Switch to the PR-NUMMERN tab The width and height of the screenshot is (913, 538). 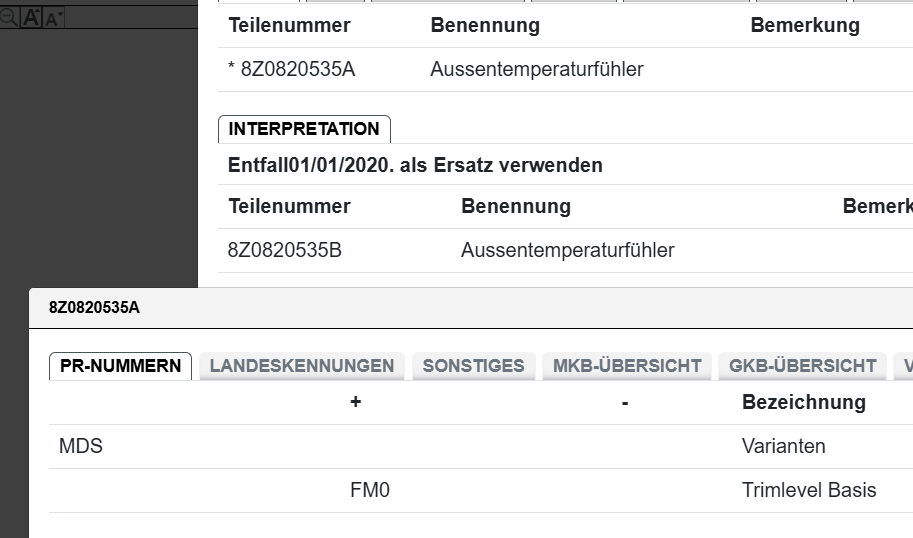(120, 366)
